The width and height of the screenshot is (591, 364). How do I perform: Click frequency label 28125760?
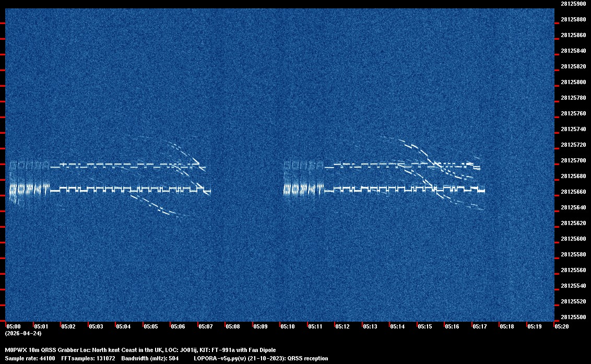573,113
